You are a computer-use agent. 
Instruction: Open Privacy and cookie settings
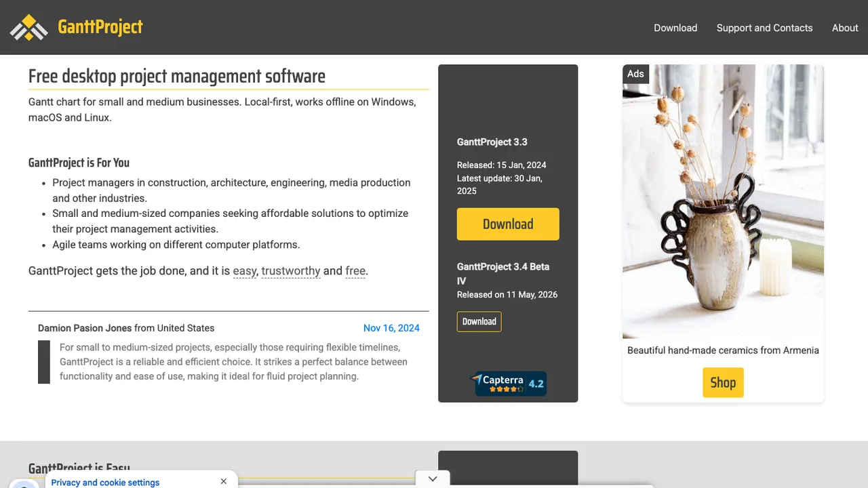coord(105,483)
